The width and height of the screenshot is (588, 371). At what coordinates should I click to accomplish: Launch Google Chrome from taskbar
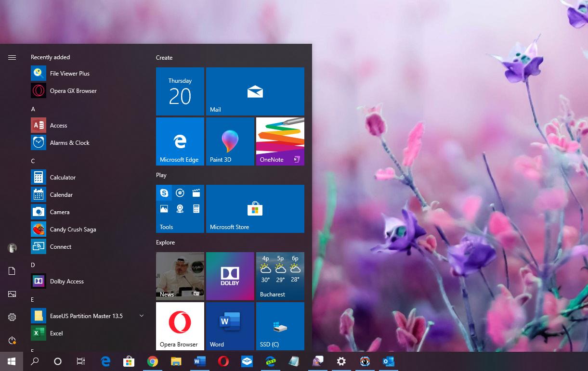153,361
